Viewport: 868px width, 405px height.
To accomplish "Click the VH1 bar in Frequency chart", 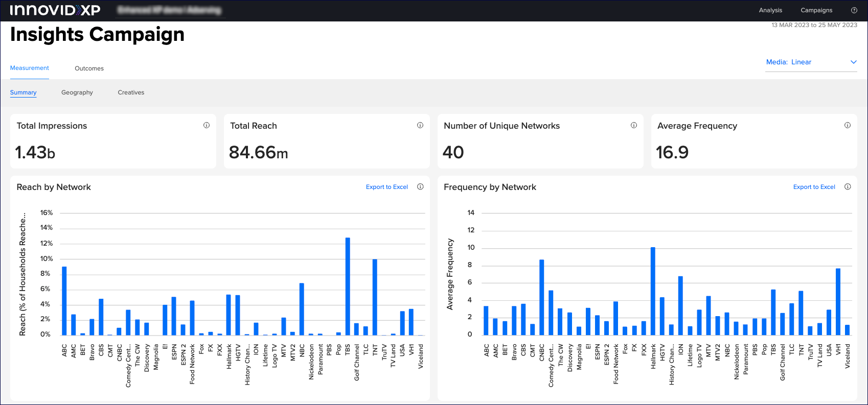I will 838,302.
